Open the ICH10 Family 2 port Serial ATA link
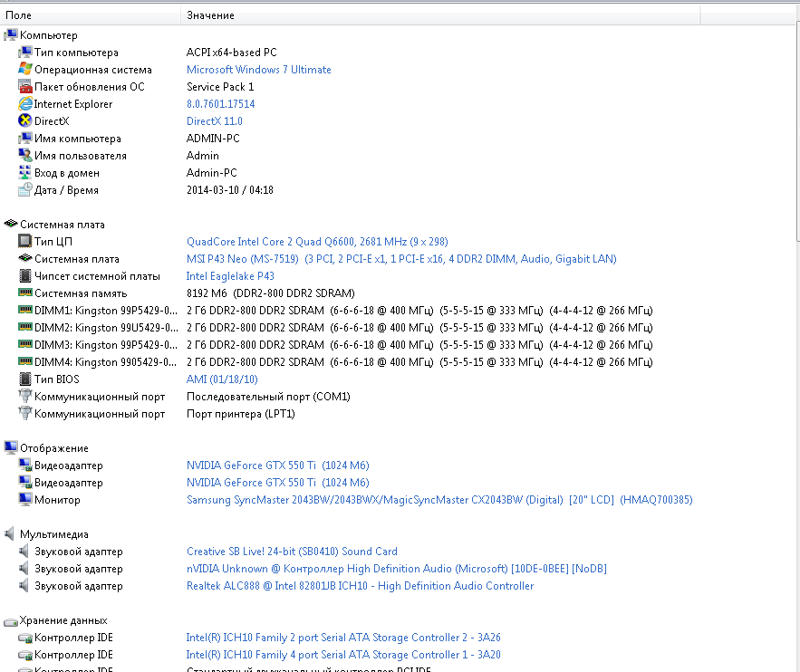The width and height of the screenshot is (800, 672). [343, 638]
